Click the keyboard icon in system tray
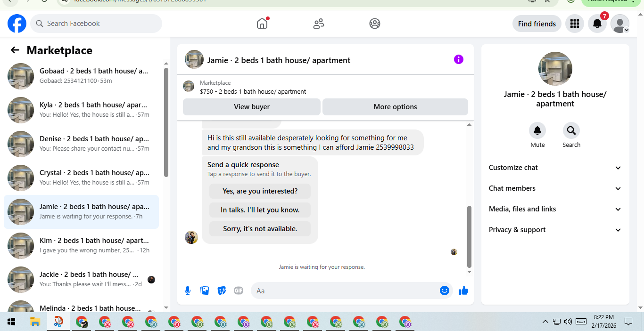The height and width of the screenshot is (331, 644). [x=581, y=322]
